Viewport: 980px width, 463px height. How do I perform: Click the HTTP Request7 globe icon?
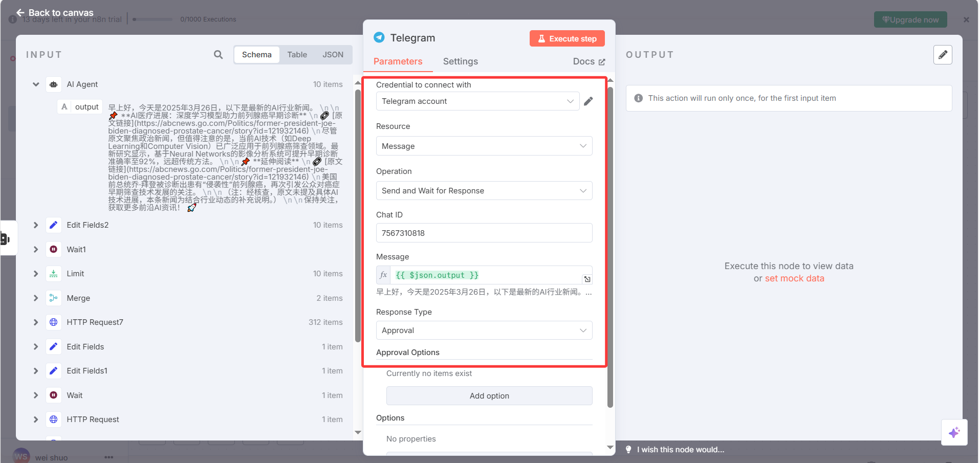point(54,322)
